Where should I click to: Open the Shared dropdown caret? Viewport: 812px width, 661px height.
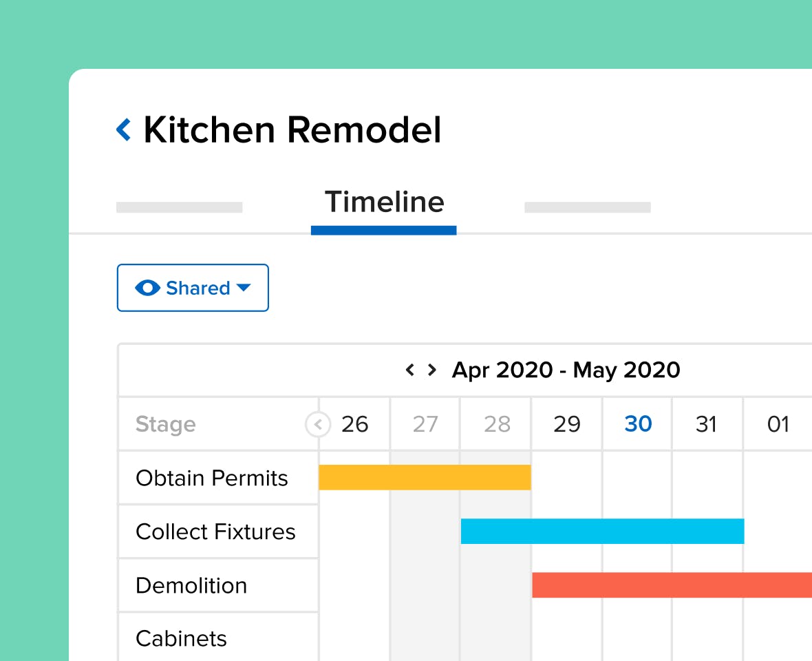(244, 288)
